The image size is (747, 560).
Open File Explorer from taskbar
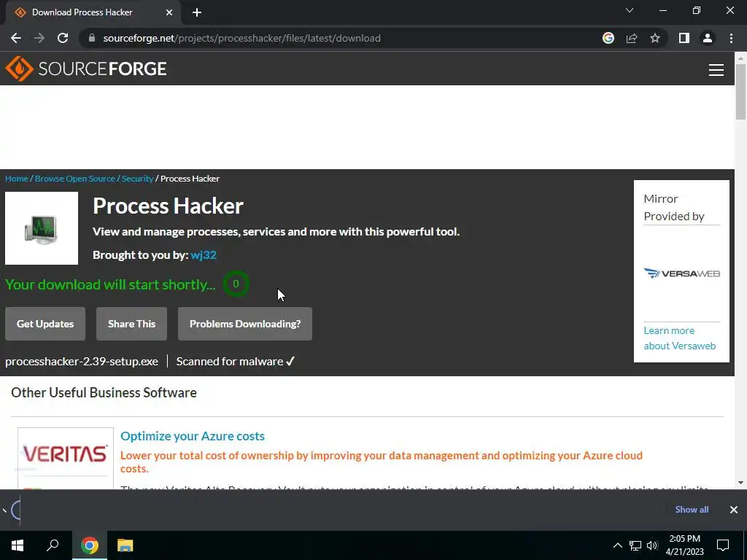coord(125,545)
